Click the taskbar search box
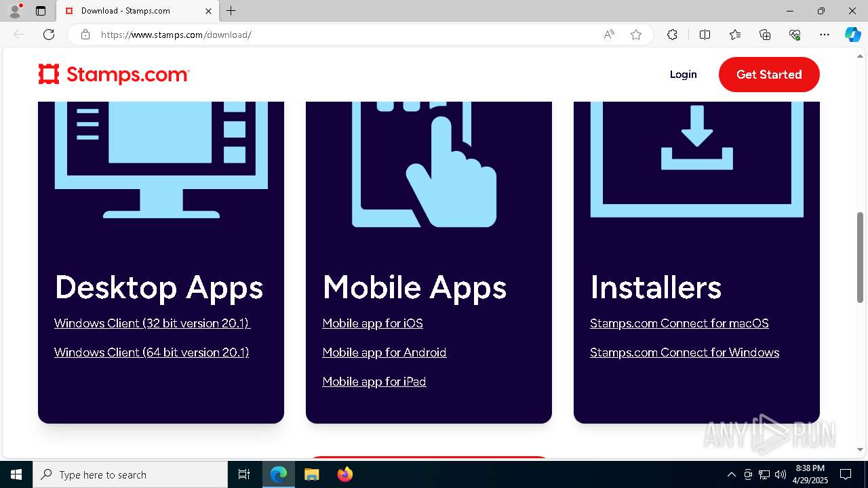 130,474
